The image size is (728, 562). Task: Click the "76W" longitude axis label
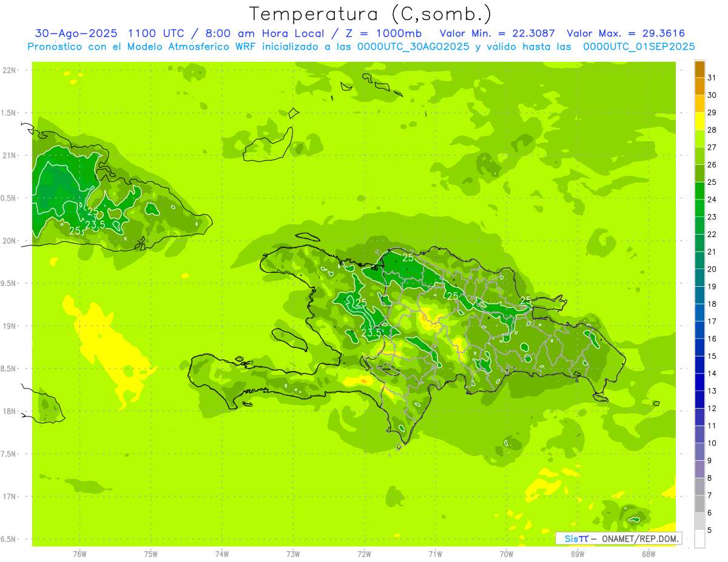79,554
